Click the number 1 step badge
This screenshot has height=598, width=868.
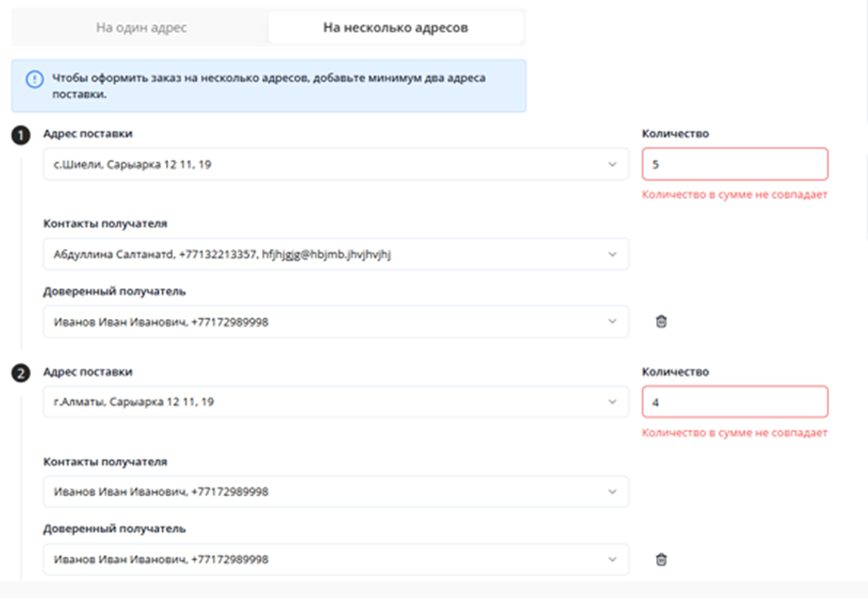[x=21, y=135]
